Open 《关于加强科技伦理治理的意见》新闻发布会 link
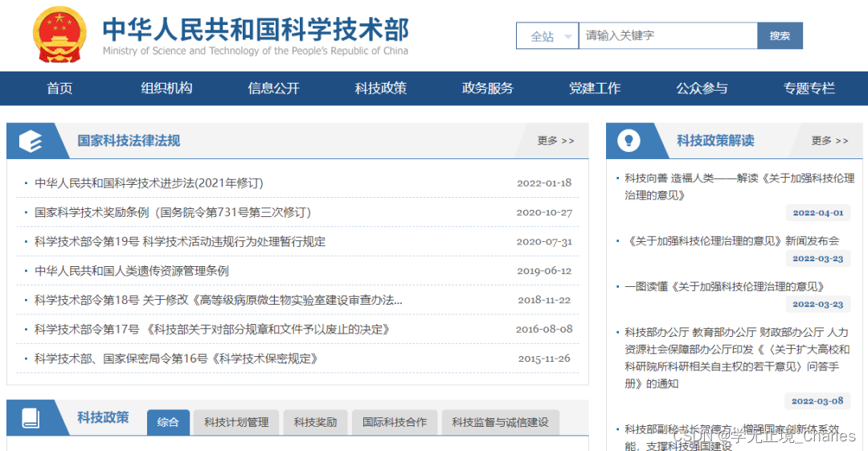 pyautogui.click(x=733, y=241)
